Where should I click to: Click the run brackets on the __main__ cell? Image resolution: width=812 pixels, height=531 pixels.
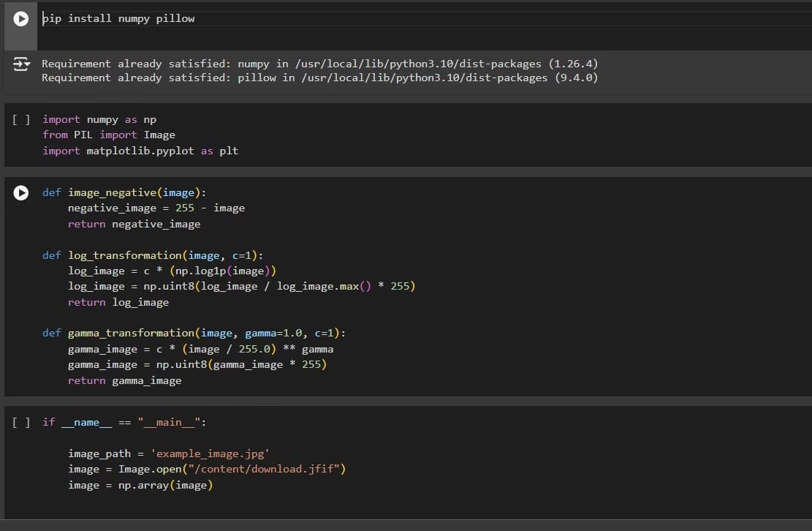click(20, 422)
